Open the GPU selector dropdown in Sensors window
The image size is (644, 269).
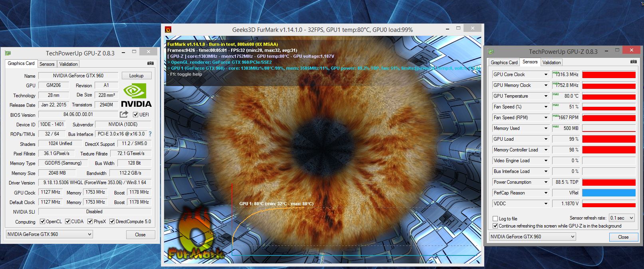[533, 236]
